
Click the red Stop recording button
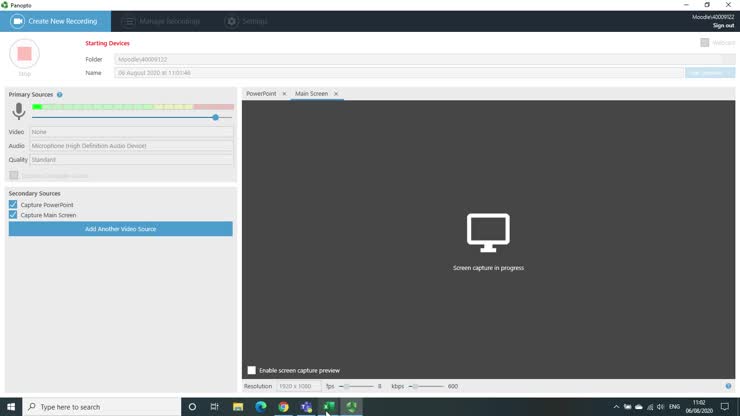(24, 54)
